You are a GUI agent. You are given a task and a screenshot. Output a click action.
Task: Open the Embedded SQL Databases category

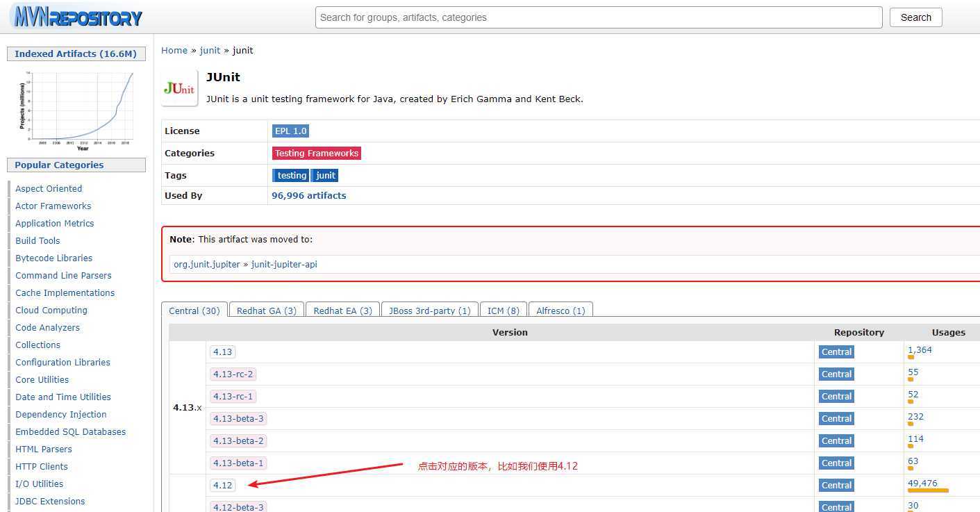(70, 431)
